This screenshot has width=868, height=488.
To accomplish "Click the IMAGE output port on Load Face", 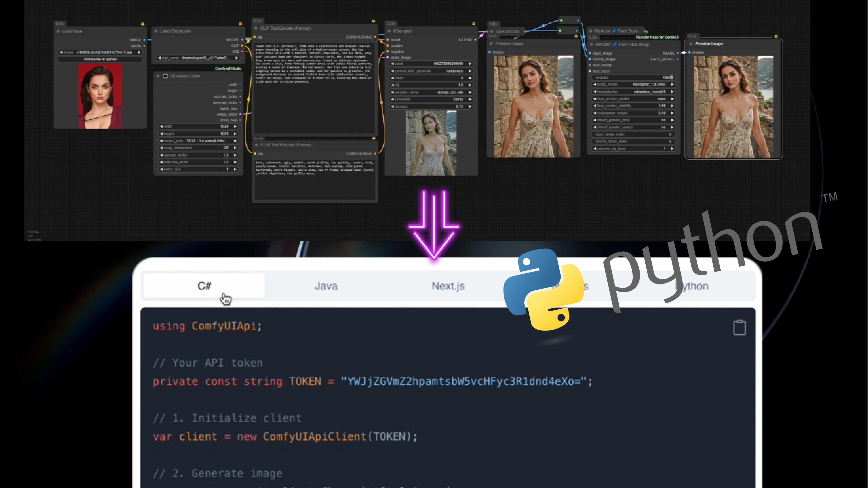I will [x=144, y=40].
